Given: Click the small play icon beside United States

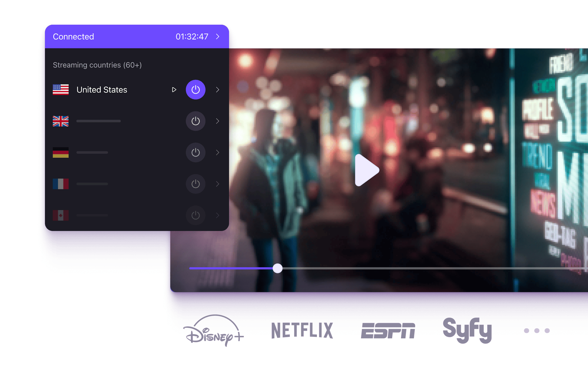Looking at the screenshot, I should pos(174,90).
